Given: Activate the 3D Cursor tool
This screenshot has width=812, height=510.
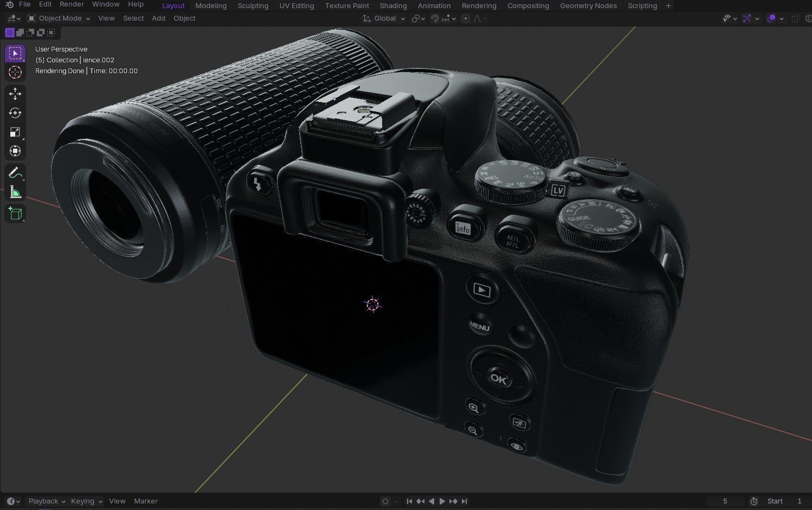Looking at the screenshot, I should point(15,72).
